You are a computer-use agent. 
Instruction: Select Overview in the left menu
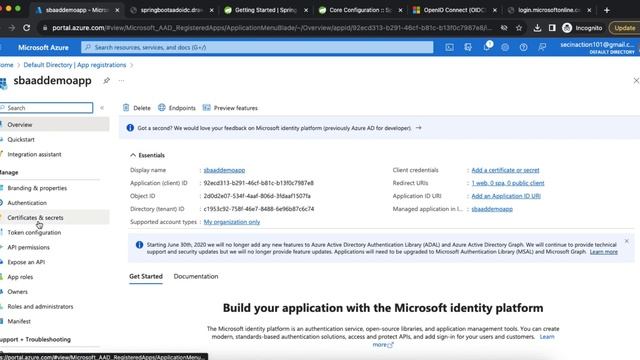(x=55, y=124)
